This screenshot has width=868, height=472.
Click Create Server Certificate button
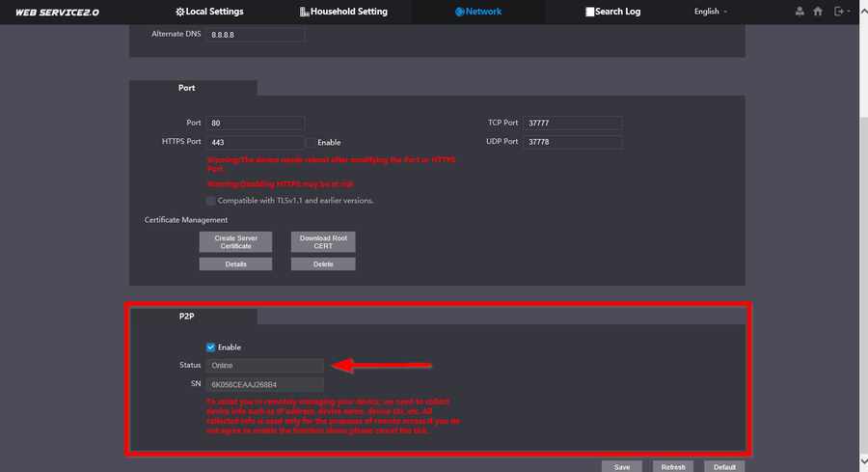236,242
